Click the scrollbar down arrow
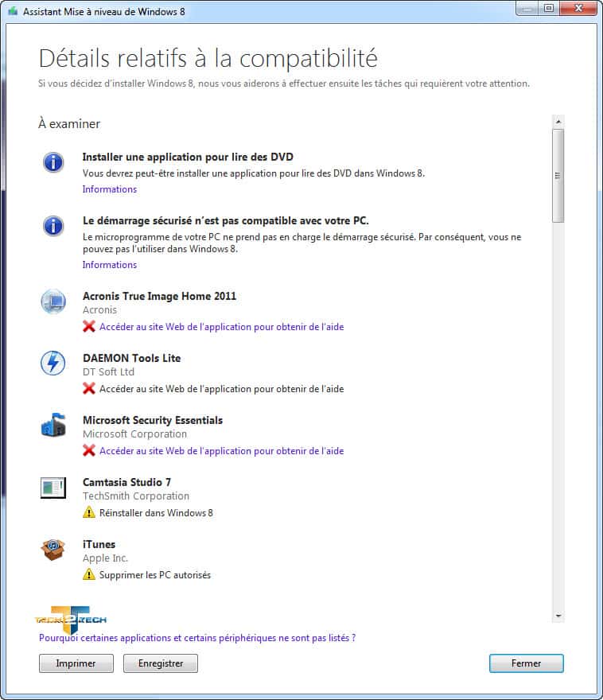 click(x=558, y=616)
